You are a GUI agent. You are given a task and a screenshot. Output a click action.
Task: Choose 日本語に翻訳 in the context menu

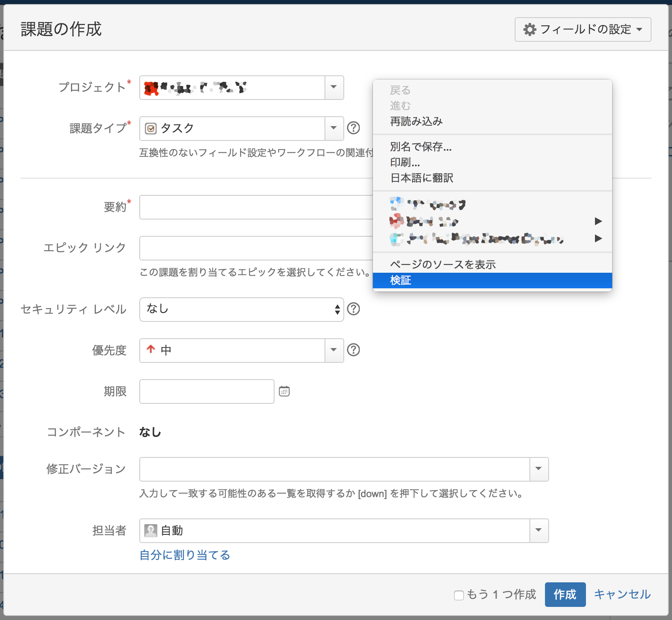coord(422,177)
